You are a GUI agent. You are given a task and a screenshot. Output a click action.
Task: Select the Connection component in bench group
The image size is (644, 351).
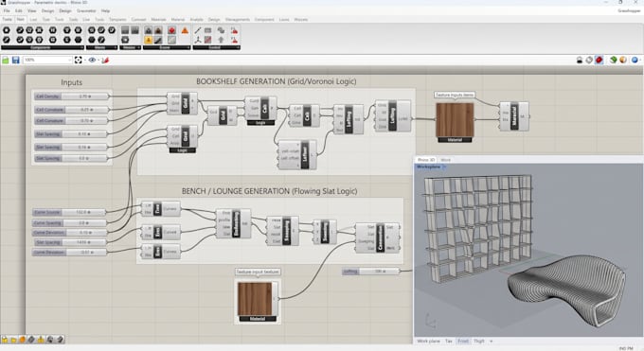click(x=378, y=238)
